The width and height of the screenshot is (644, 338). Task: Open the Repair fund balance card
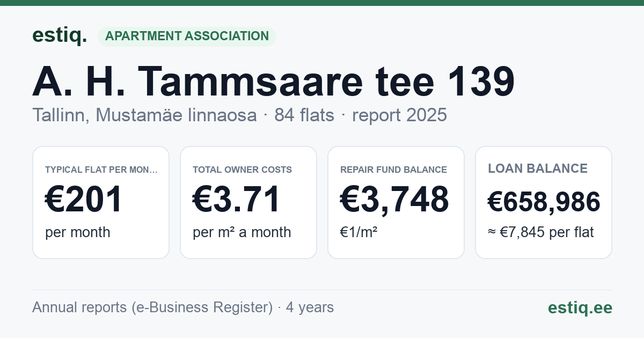tap(396, 202)
